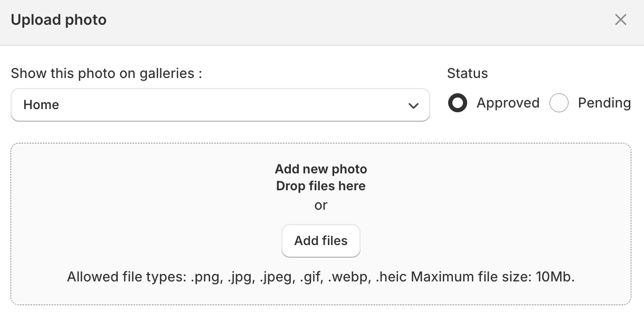Click the .webp file type text
644x312 pixels.
point(348,277)
